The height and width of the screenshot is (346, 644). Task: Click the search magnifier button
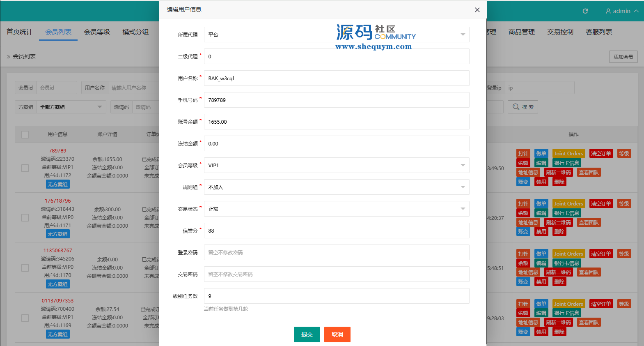tap(523, 107)
